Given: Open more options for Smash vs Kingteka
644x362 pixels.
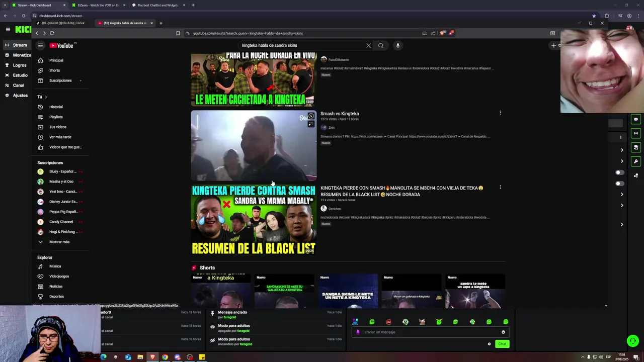Looking at the screenshot, I should point(500,113).
